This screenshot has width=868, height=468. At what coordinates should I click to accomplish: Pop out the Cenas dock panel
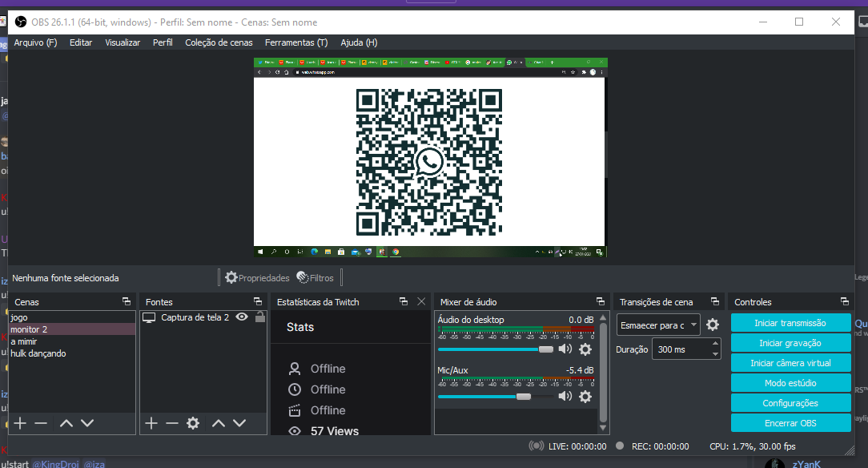pyautogui.click(x=127, y=301)
